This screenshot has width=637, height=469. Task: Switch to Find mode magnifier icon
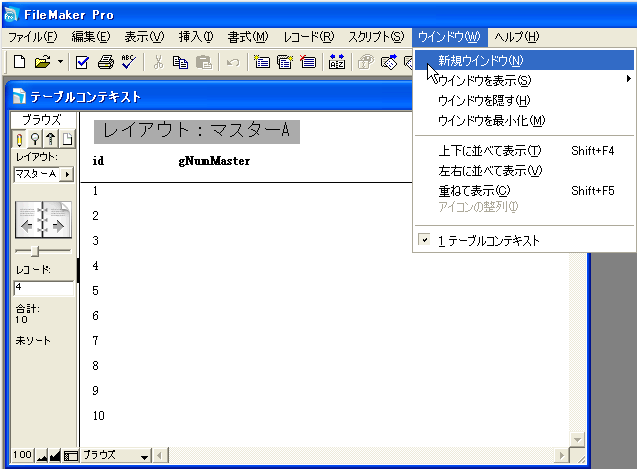35,139
